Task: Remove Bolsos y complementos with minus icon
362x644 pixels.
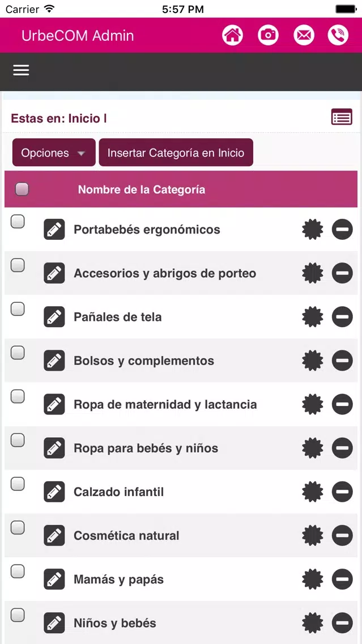Action: (x=342, y=361)
